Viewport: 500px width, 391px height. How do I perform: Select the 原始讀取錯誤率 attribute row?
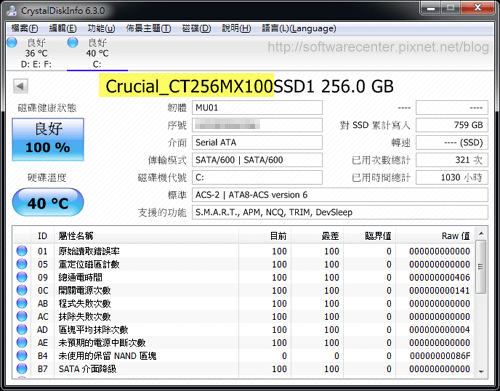point(243,251)
